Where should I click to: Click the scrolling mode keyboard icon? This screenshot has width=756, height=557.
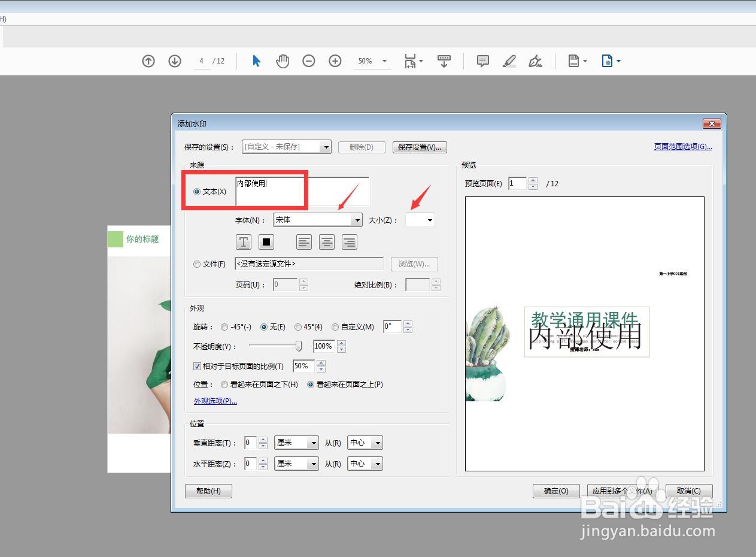point(444,61)
